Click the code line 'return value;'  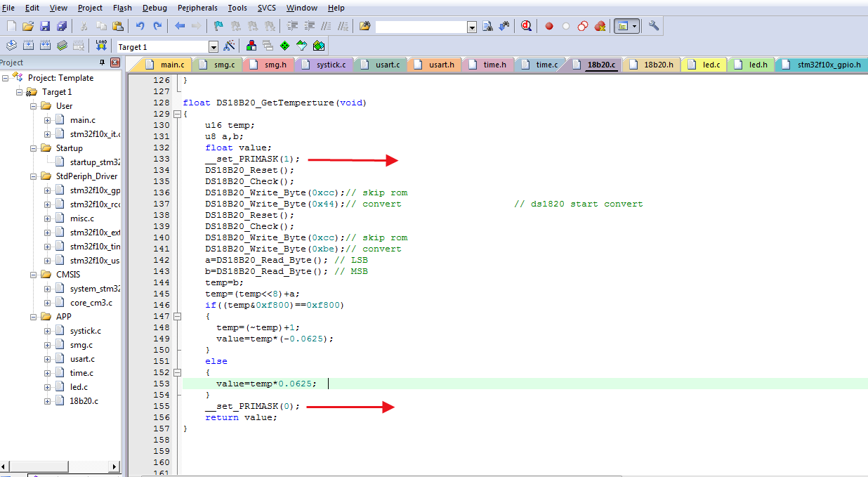[241, 417]
